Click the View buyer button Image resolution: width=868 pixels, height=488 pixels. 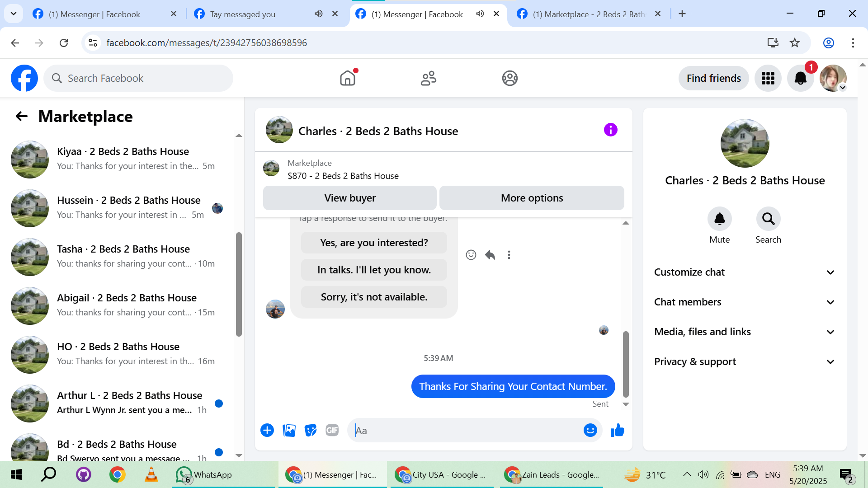(x=350, y=198)
